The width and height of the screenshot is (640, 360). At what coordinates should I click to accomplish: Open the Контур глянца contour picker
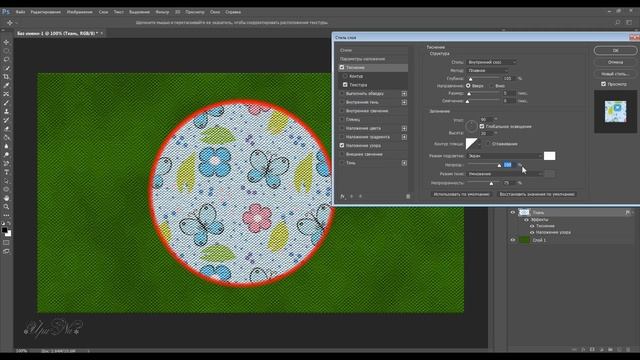coord(472,144)
